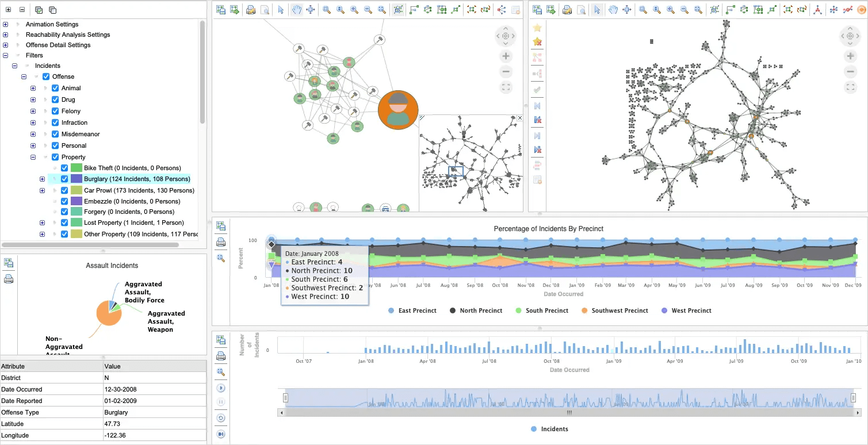This screenshot has width=868, height=445.
Task: Click the zoom icon beside the precinct chart
Action: (221, 258)
